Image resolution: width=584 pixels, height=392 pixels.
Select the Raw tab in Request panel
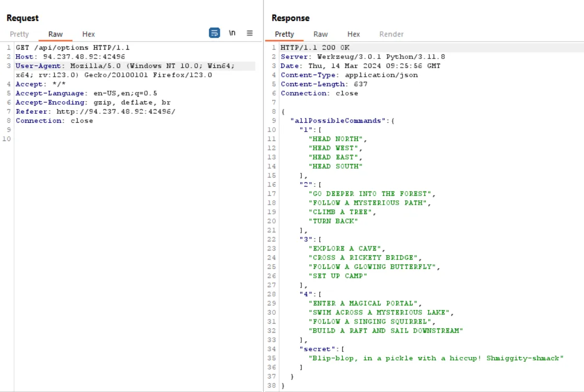coord(55,34)
